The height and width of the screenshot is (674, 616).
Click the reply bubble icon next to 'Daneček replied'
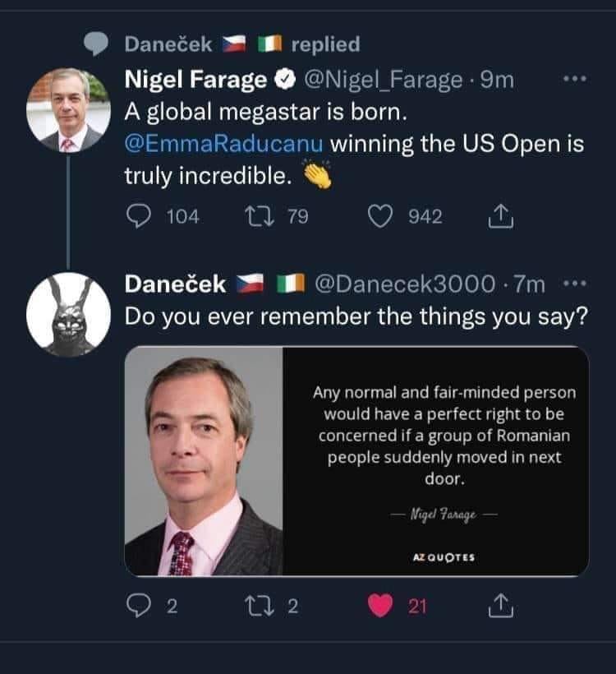click(x=97, y=44)
